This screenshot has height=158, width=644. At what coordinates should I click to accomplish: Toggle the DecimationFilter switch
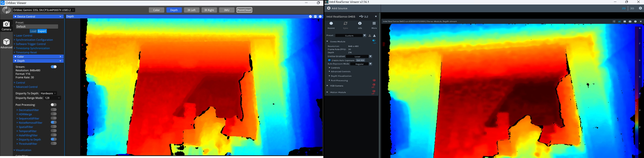tap(54, 110)
